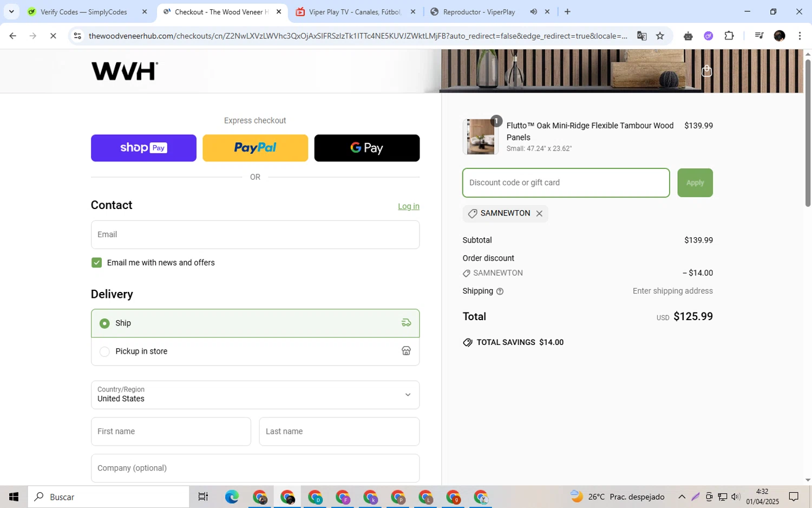Remove the SAMNEWTON discount tag
812x508 pixels.
(x=539, y=213)
